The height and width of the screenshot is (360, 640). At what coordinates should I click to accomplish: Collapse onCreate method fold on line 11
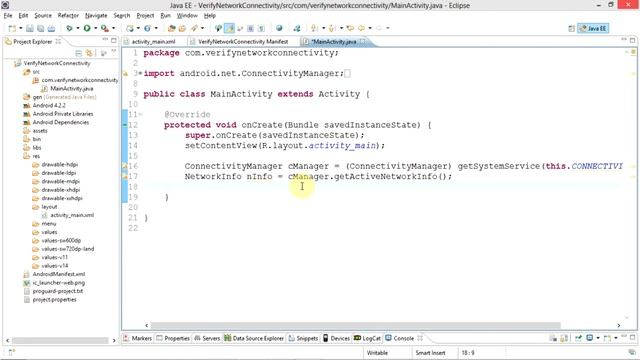tap(140, 115)
